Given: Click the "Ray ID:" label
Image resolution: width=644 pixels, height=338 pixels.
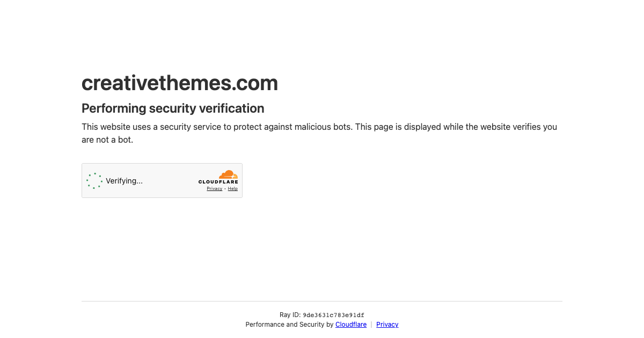Looking at the screenshot, I should click(x=290, y=315).
